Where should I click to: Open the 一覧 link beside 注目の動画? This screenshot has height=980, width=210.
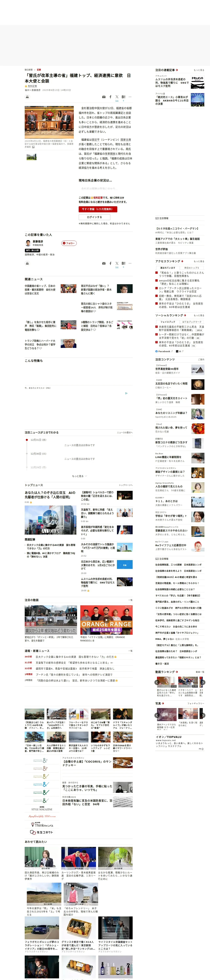(130, 600)
